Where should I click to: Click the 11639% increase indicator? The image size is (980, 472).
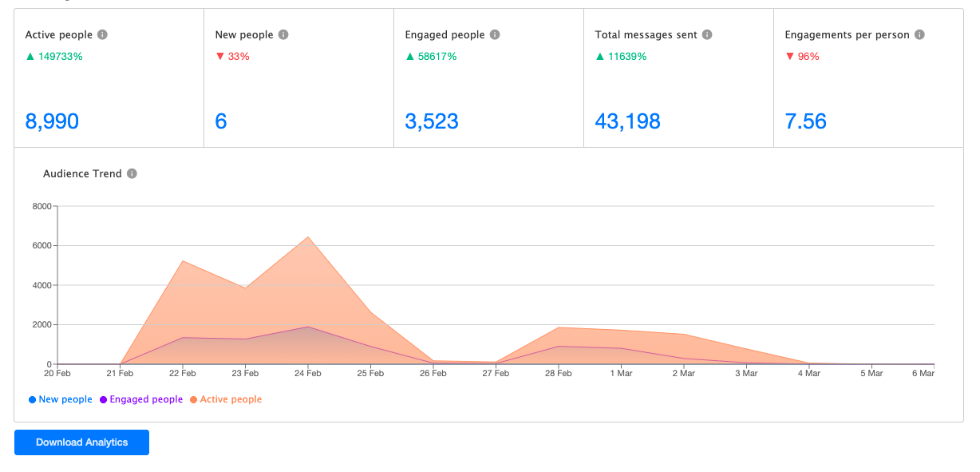coord(621,57)
